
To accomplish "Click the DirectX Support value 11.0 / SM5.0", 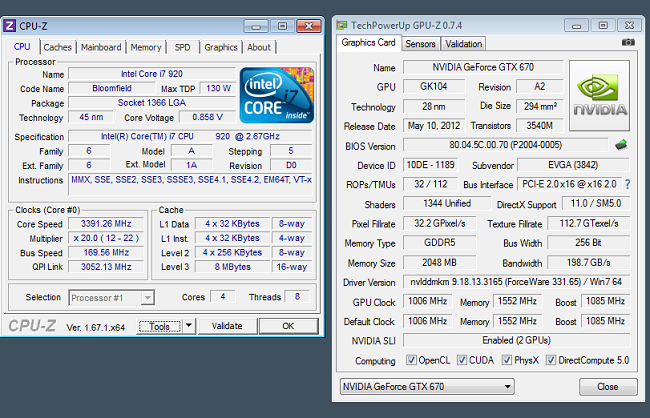I will 596,204.
